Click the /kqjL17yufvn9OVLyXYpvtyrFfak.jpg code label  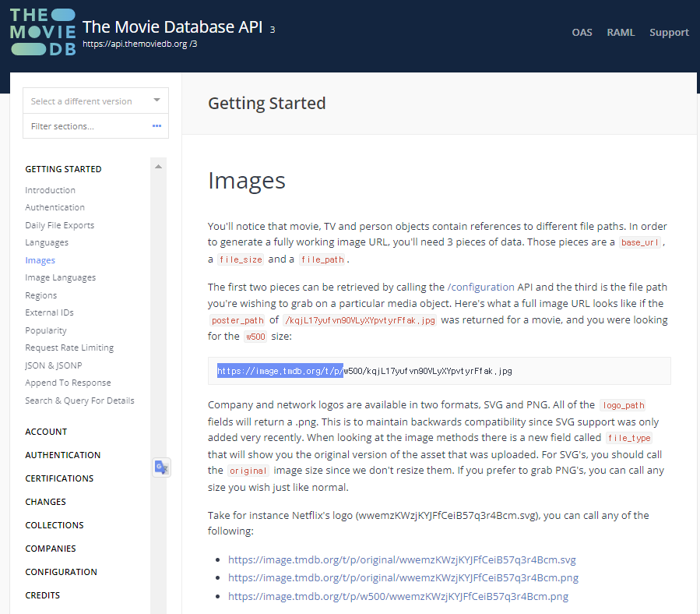pyautogui.click(x=360, y=320)
